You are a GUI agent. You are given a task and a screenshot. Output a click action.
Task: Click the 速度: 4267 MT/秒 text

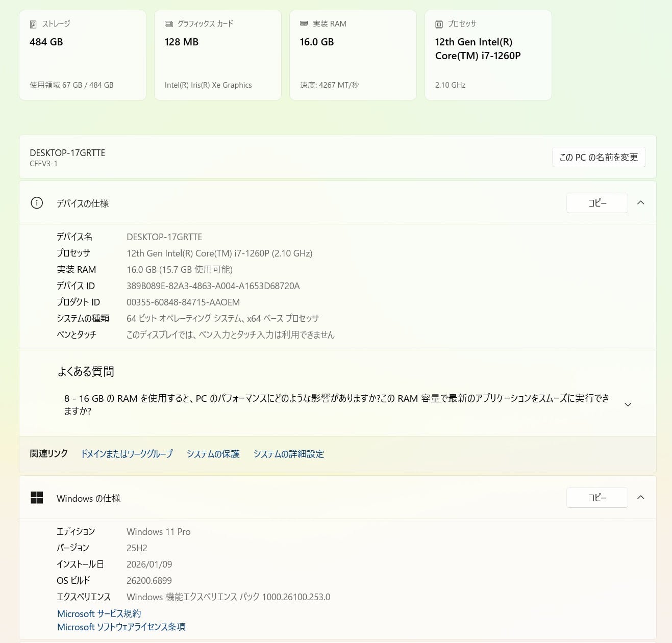tap(330, 85)
